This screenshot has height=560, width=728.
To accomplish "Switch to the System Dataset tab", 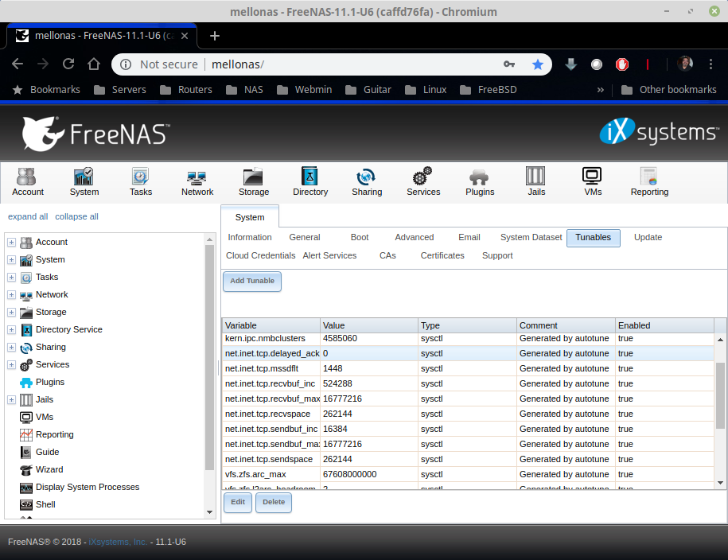I will (x=531, y=237).
